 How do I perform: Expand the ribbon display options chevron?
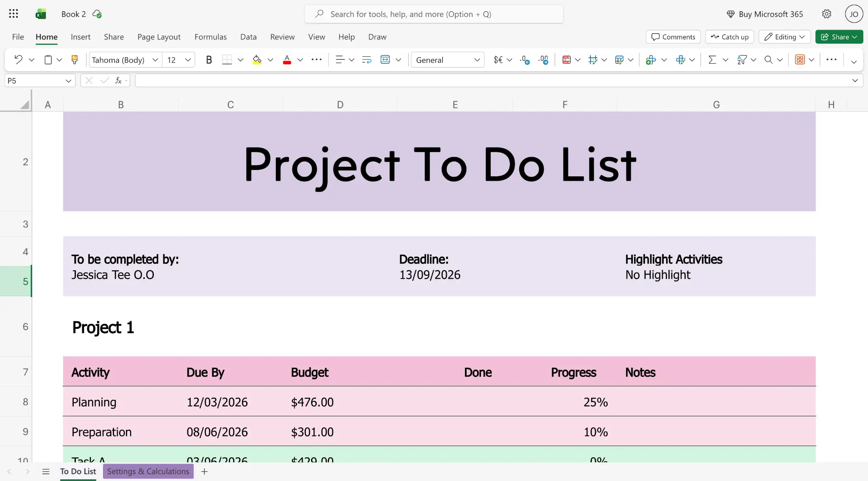tap(854, 62)
